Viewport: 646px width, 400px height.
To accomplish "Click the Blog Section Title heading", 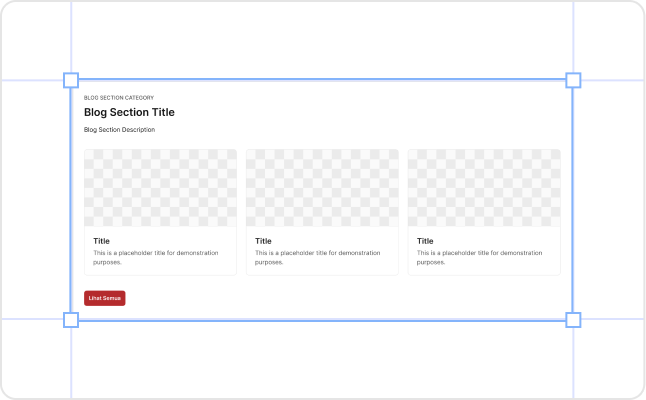I will click(x=129, y=112).
